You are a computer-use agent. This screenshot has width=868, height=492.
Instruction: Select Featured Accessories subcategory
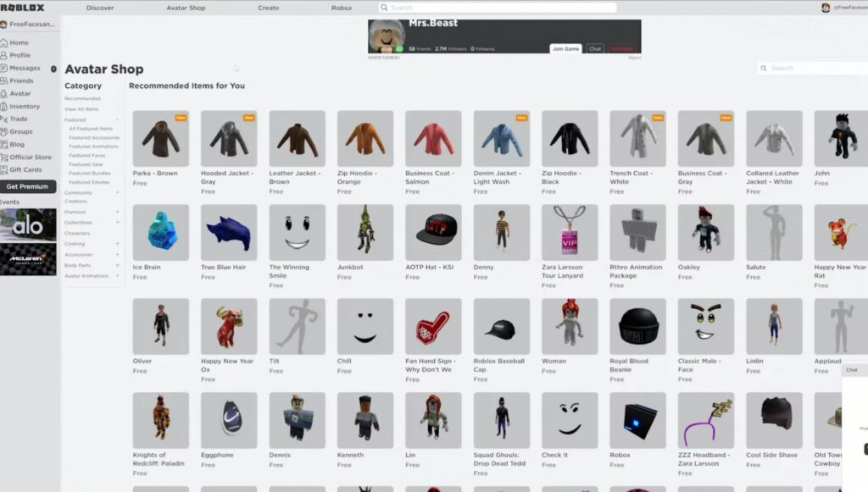94,137
